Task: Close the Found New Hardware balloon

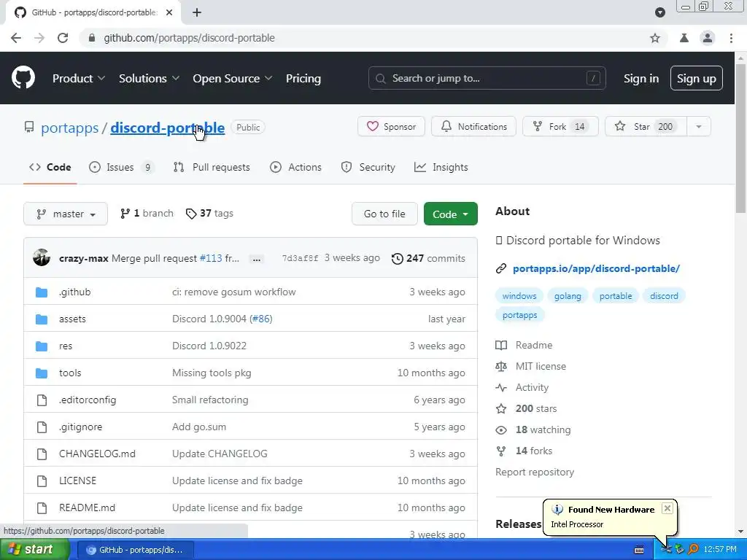Action: point(667,508)
